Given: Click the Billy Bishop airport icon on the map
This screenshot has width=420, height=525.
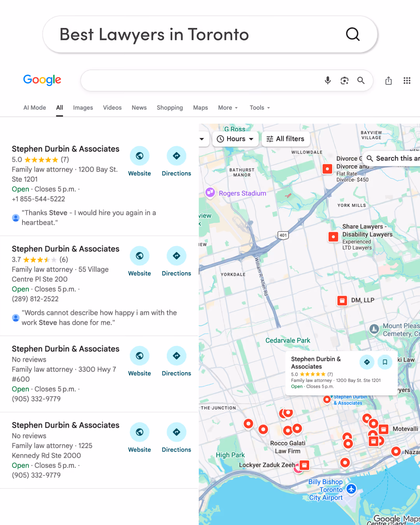Looking at the screenshot, I should [x=352, y=489].
